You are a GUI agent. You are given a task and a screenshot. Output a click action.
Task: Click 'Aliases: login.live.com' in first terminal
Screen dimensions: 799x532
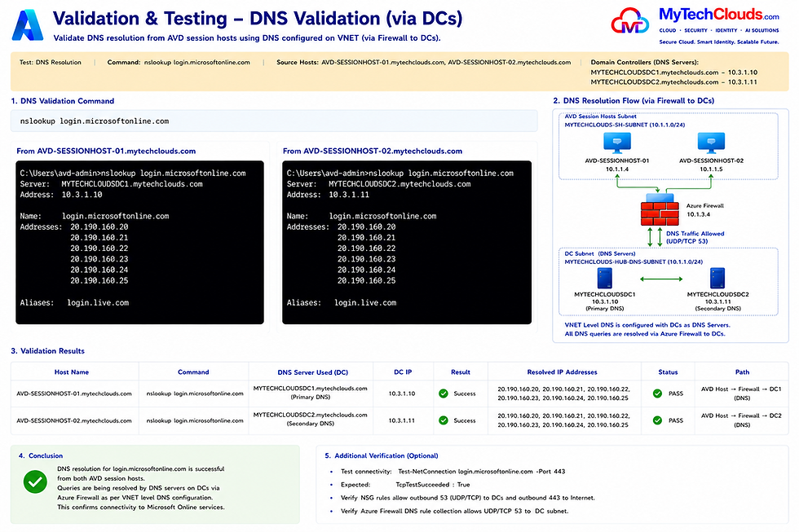[x=74, y=303]
